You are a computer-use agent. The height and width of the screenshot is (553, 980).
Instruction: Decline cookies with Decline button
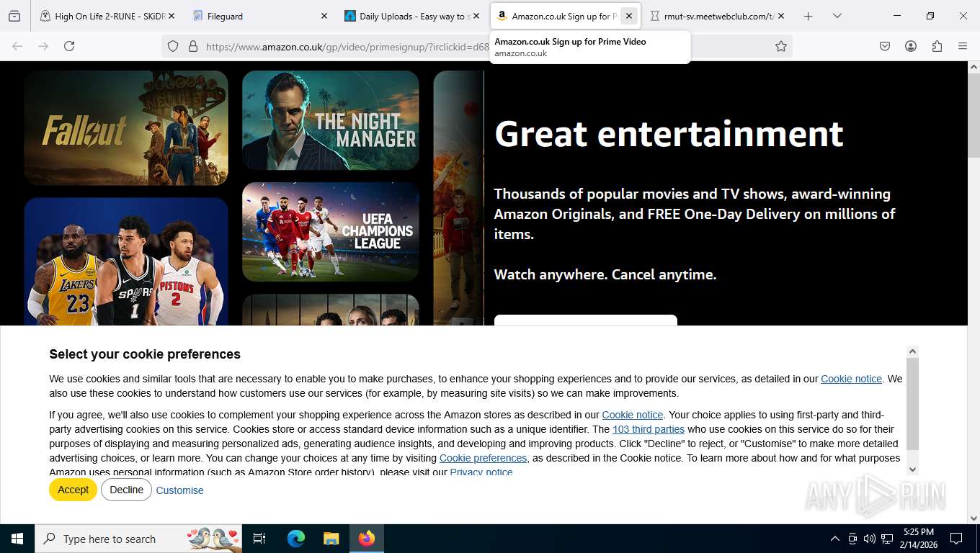[126, 490]
